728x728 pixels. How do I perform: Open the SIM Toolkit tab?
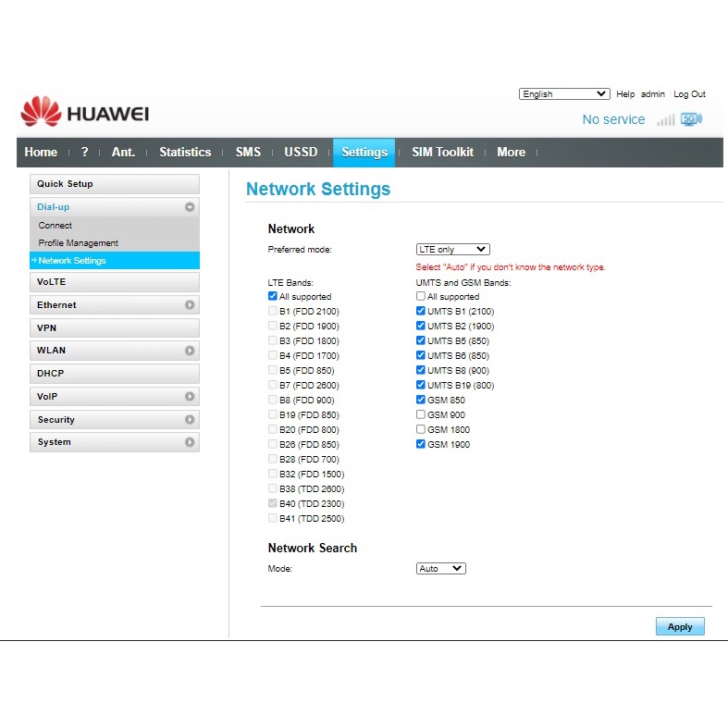click(442, 153)
